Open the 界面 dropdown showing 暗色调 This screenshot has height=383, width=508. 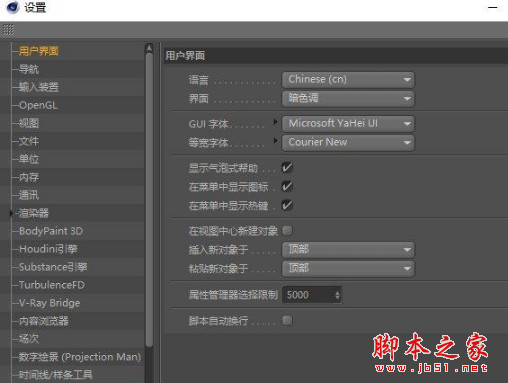348,98
